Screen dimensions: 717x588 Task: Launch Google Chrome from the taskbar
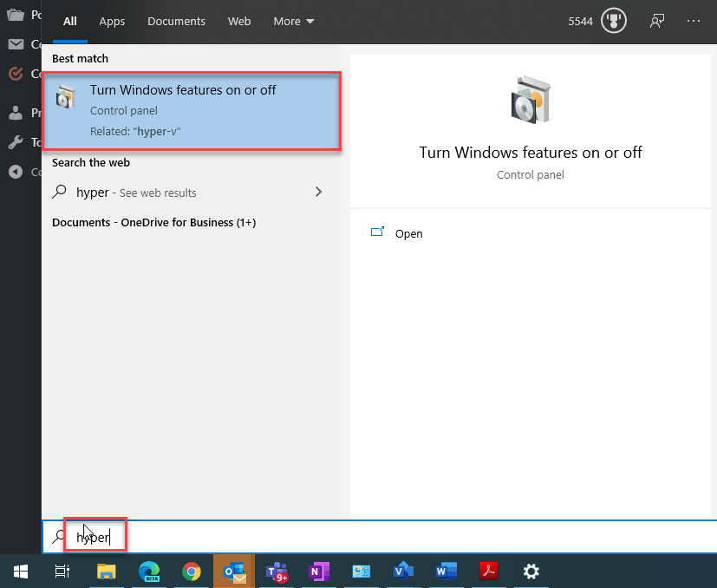pyautogui.click(x=192, y=572)
